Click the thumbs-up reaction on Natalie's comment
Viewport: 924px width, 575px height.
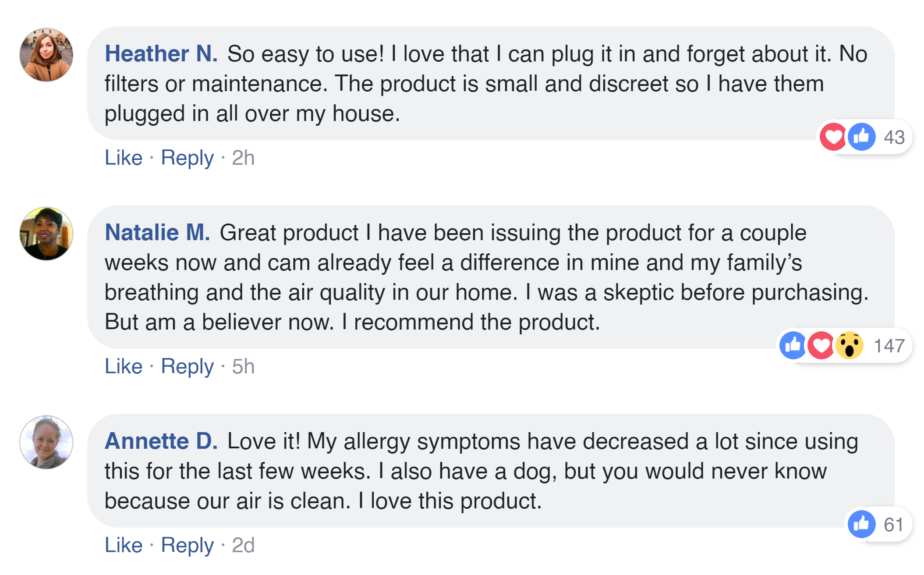coord(793,346)
